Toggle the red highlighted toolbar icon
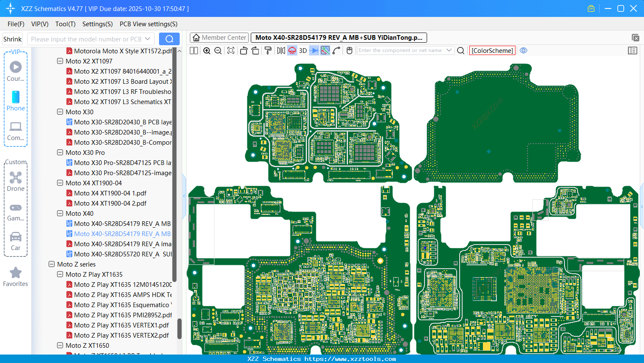The image size is (644, 363). [x=292, y=50]
